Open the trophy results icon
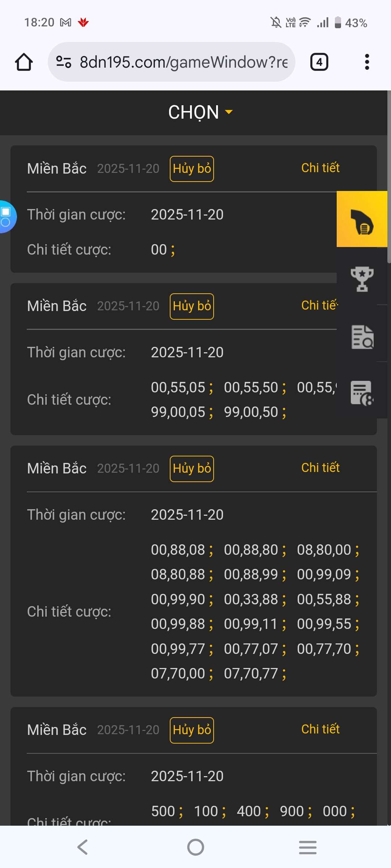Viewport: 391px width, 868px height. pos(362,279)
